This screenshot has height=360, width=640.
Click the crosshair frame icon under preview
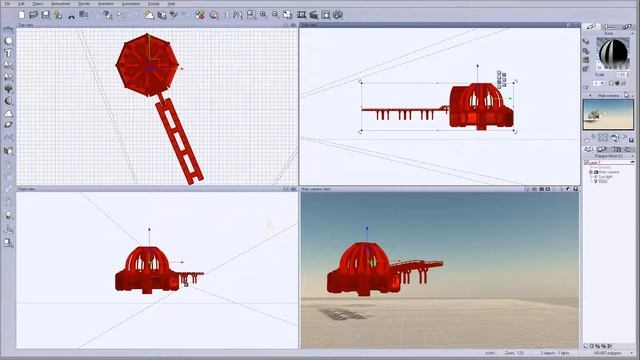tap(603, 138)
